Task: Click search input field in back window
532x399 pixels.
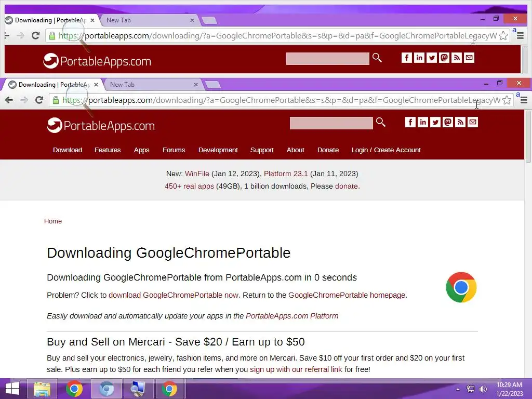Action: click(x=327, y=59)
